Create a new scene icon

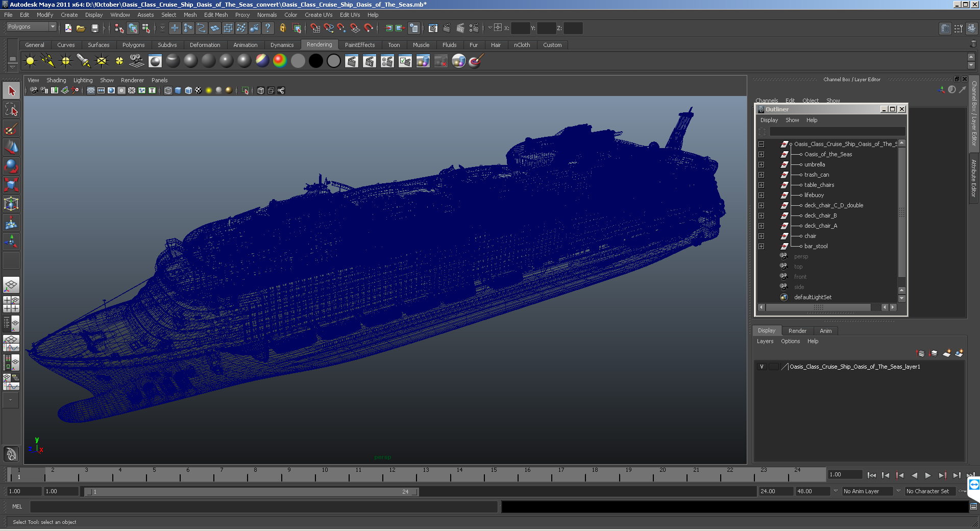pos(68,28)
